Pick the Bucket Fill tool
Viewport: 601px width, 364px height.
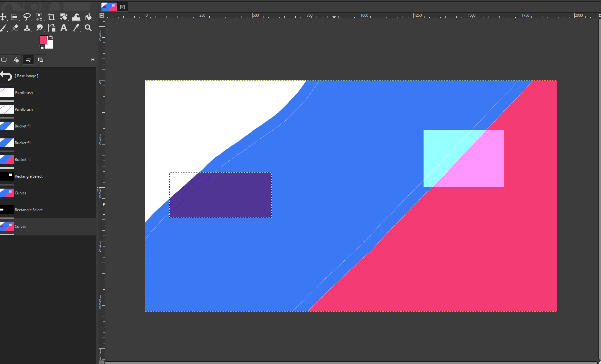[88, 17]
